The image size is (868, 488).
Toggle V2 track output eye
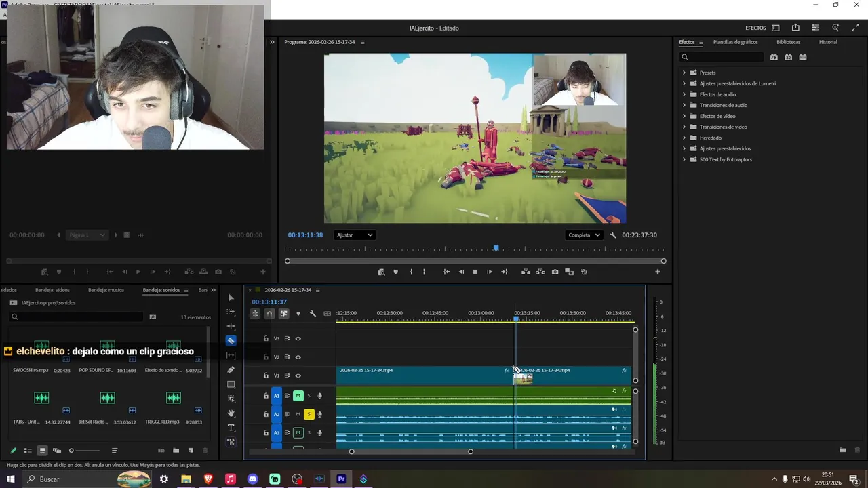298,357
